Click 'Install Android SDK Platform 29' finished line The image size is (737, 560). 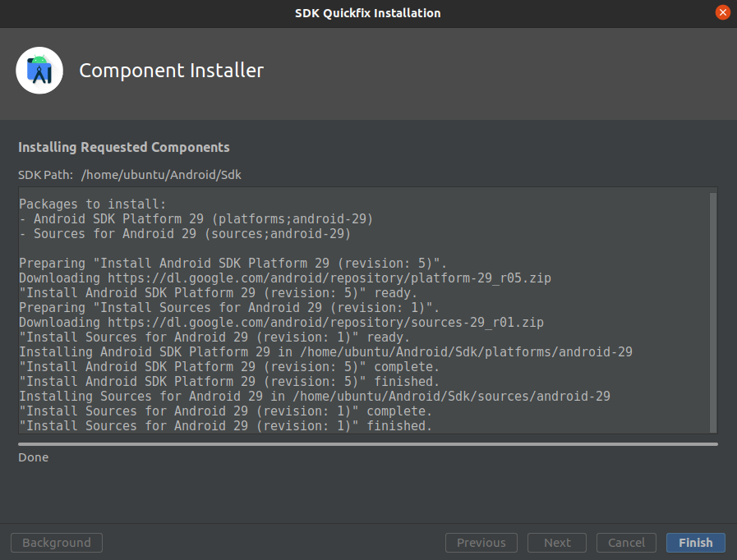(x=229, y=382)
